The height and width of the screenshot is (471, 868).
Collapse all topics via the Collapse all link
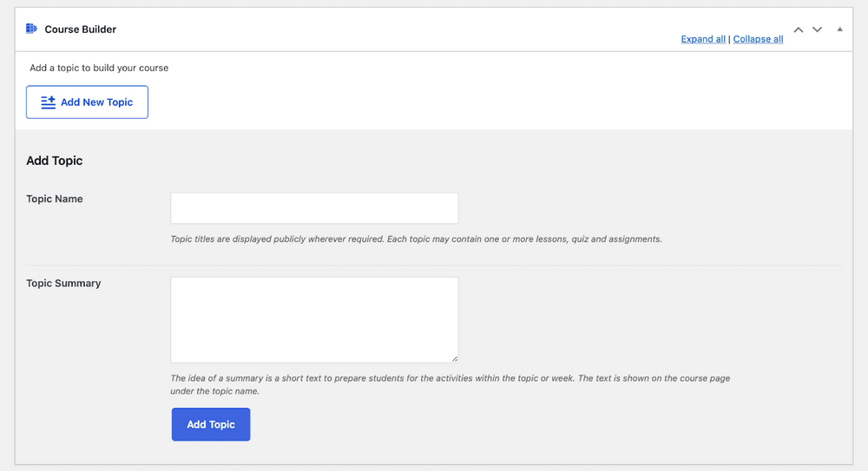click(x=758, y=39)
